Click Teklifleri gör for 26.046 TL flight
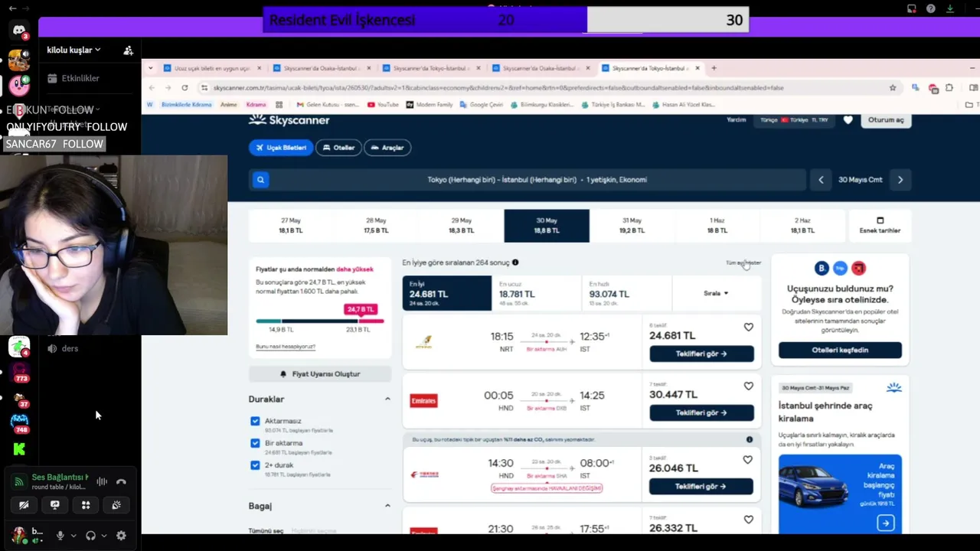This screenshot has width=980, height=551. (701, 487)
